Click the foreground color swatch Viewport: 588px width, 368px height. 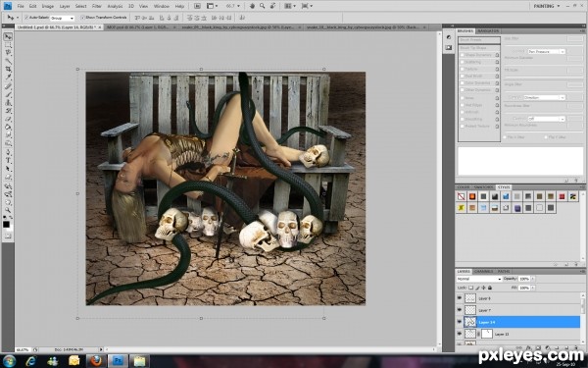tap(6, 224)
